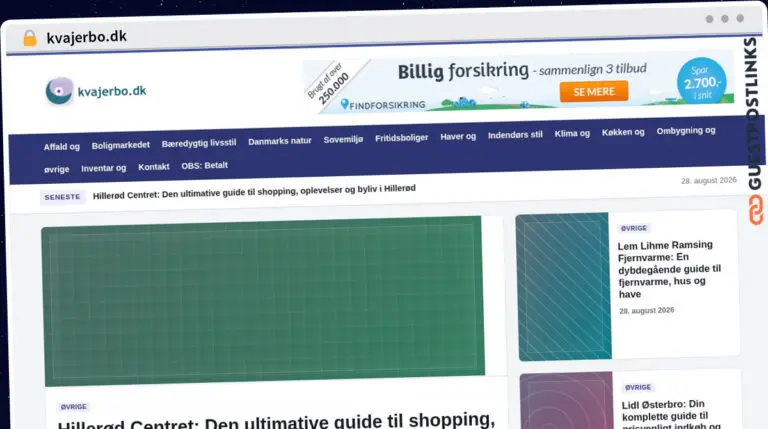
Task: Select the Indendørs stil menu entry
Action: (x=515, y=135)
